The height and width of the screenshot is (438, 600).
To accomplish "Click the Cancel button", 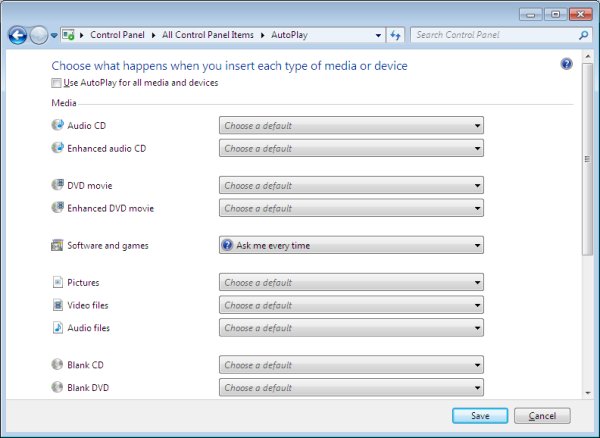I will click(x=542, y=415).
